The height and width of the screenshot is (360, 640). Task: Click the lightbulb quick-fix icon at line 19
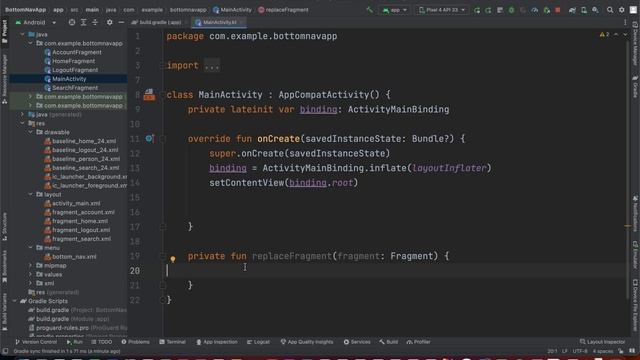click(173, 259)
